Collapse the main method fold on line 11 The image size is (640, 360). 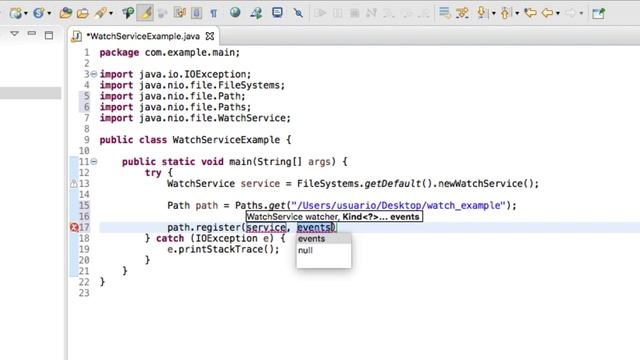(x=94, y=162)
